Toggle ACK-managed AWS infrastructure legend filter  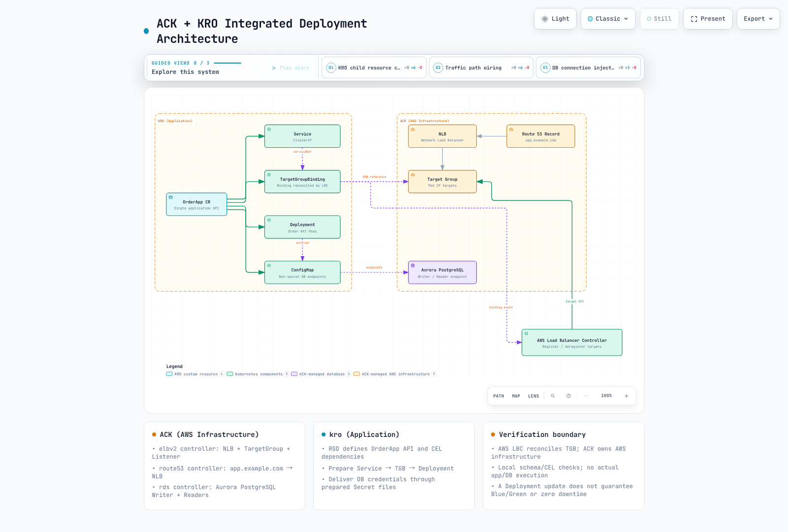pyautogui.click(x=395, y=374)
